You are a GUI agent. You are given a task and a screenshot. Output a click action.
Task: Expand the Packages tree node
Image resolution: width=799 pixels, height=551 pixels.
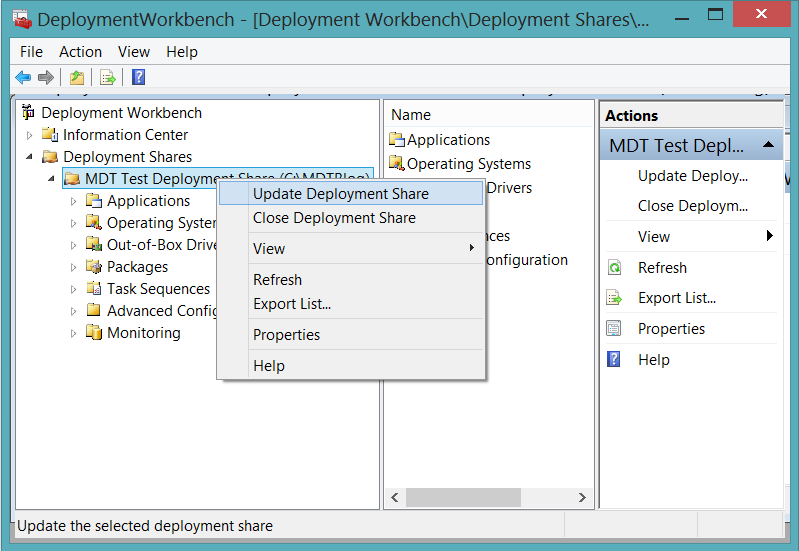pyautogui.click(x=73, y=267)
